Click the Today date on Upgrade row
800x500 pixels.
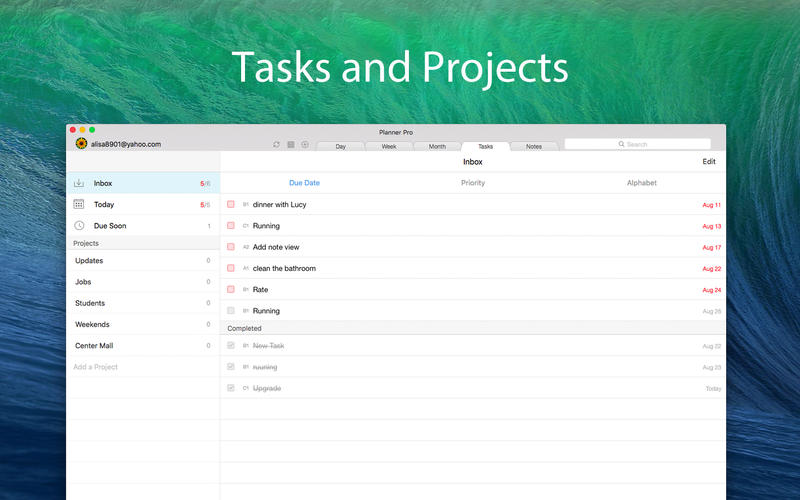[x=713, y=389]
